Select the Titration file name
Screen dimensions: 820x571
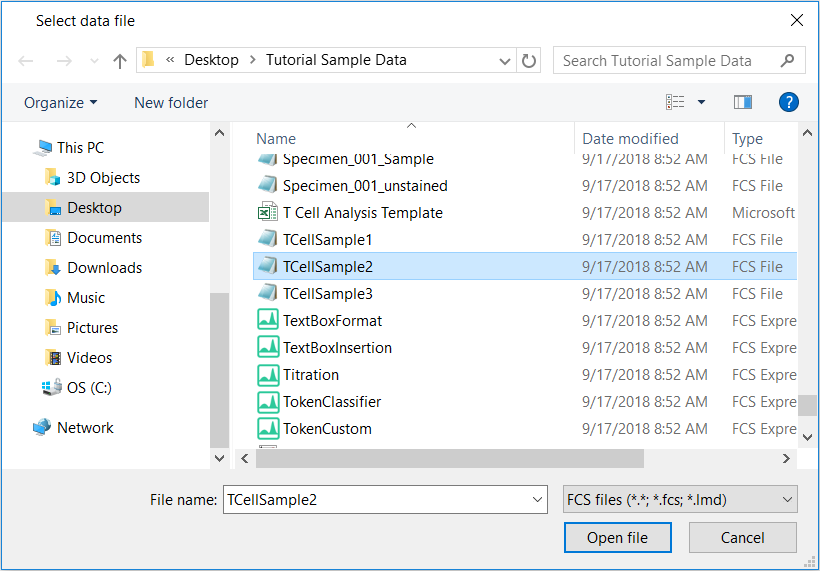coord(311,375)
